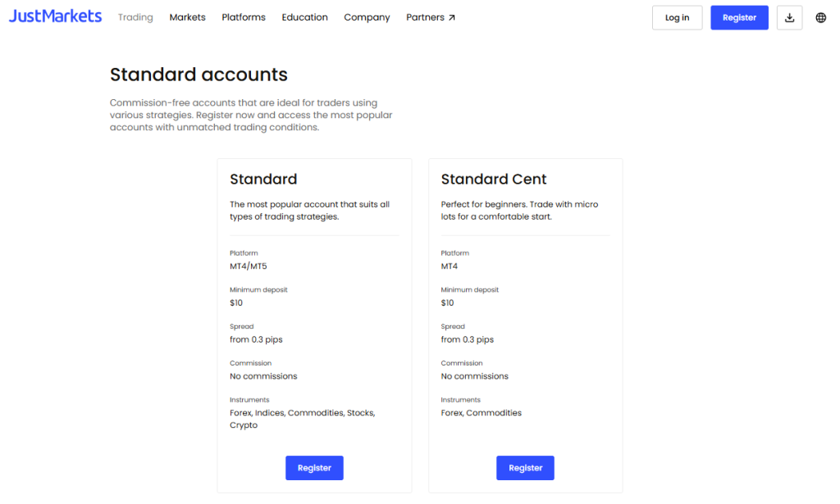Open the Platforms dropdown
The height and width of the screenshot is (504, 840).
click(243, 16)
